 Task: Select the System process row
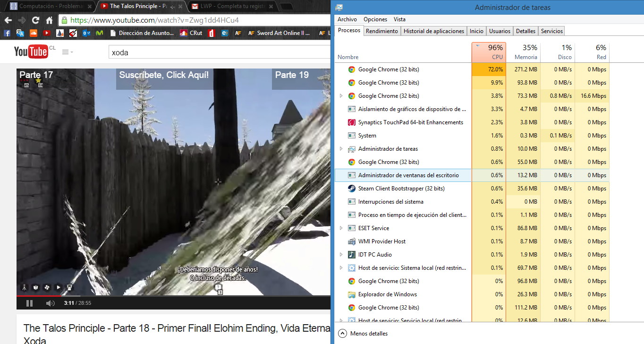pos(472,136)
